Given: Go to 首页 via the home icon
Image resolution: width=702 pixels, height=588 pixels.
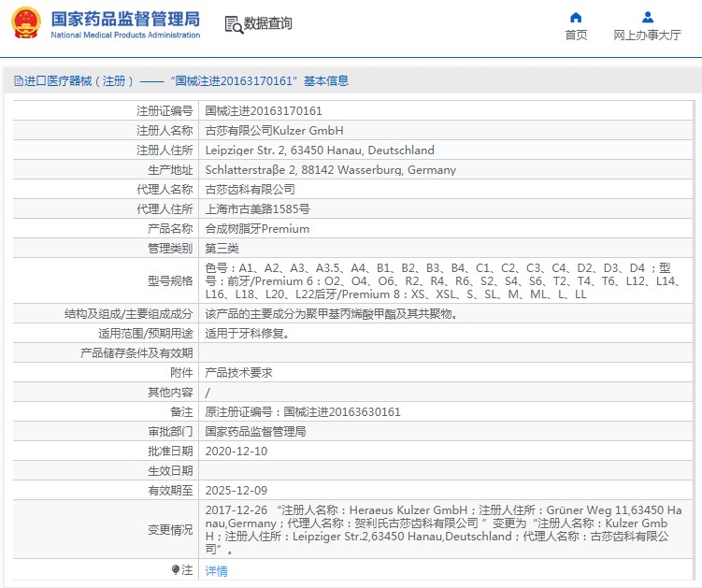Looking at the screenshot, I should [576, 18].
